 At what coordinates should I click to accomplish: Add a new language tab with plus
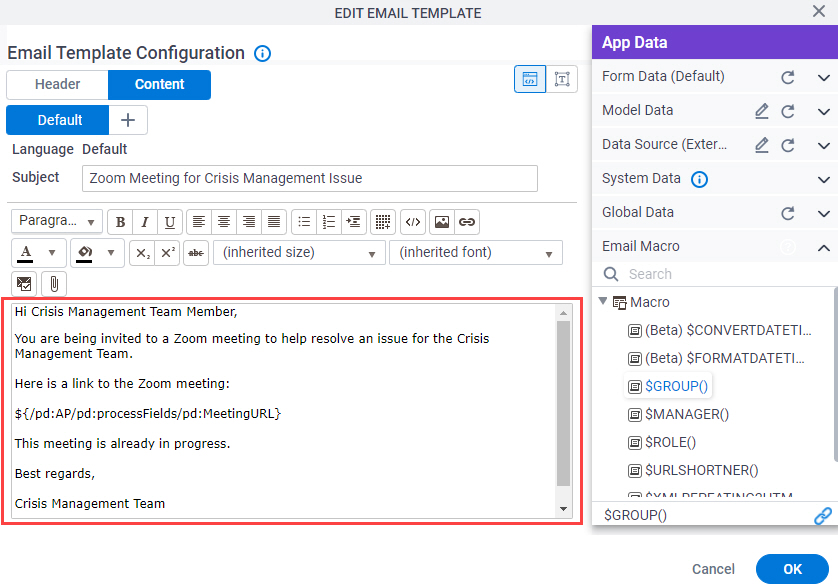pos(128,120)
